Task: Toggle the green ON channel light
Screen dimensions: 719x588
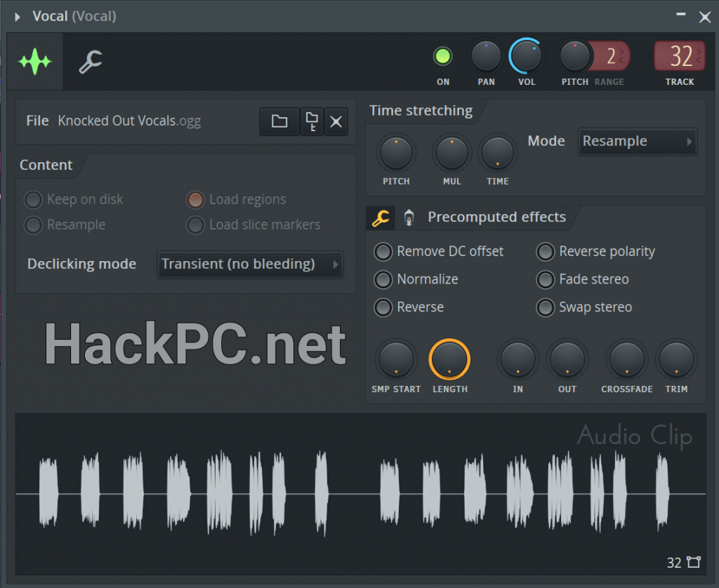Action: click(x=442, y=56)
